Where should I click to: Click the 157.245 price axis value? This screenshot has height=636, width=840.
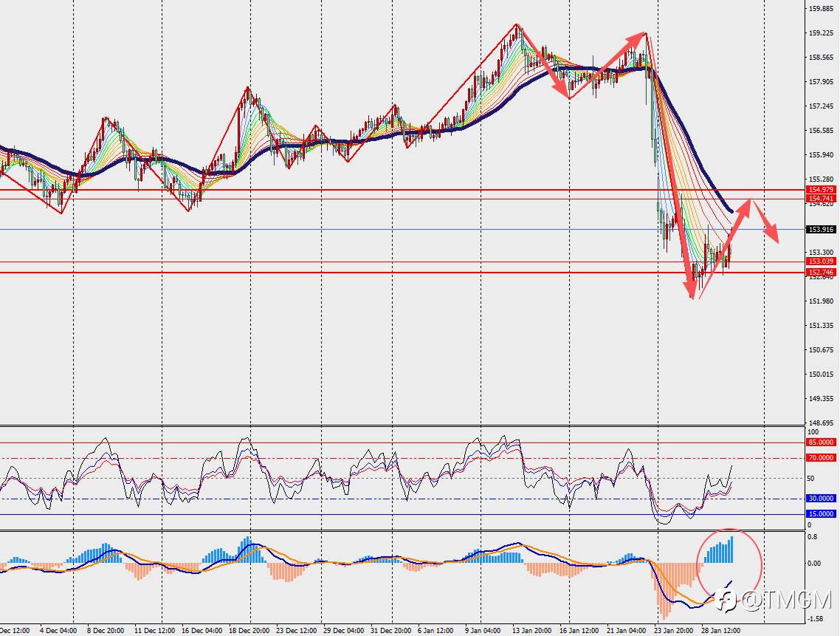pyautogui.click(x=821, y=106)
